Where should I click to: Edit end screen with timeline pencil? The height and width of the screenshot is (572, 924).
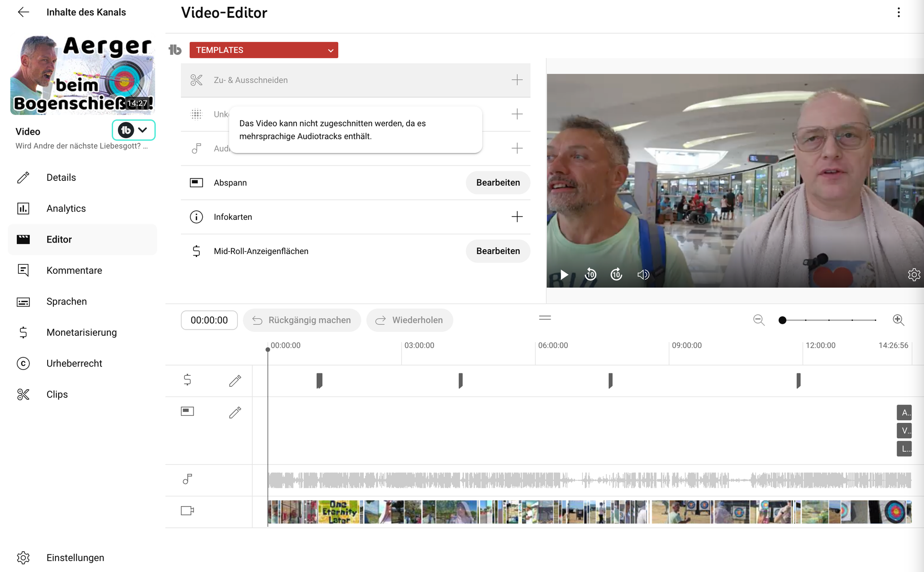coord(235,412)
